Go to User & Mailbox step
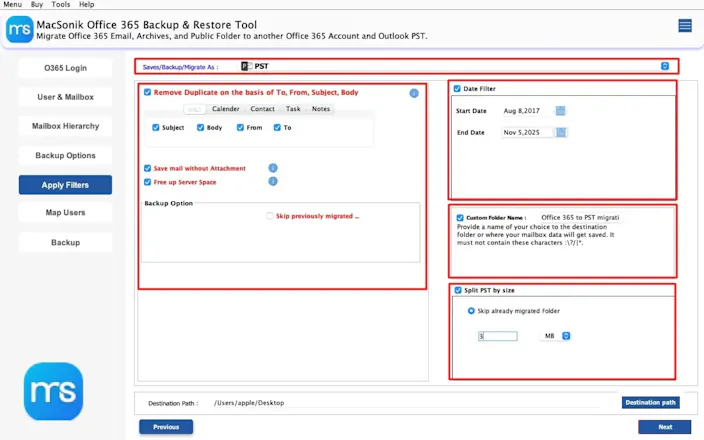 [x=65, y=97]
